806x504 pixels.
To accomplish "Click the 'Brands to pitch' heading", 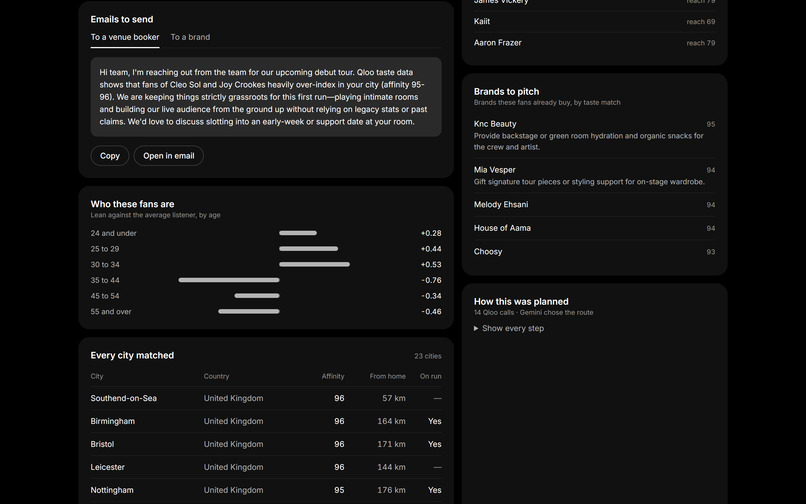I will pos(506,92).
